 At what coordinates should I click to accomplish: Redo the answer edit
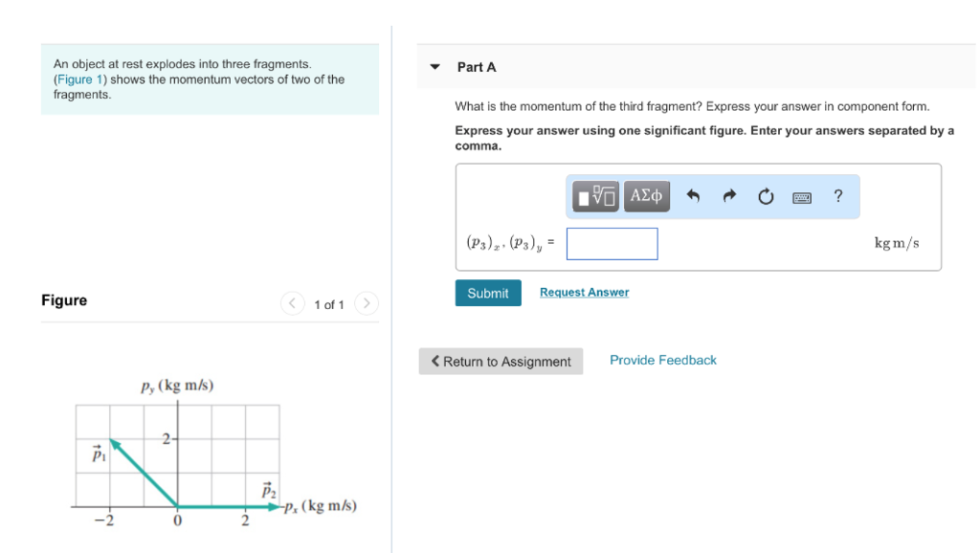(x=728, y=196)
